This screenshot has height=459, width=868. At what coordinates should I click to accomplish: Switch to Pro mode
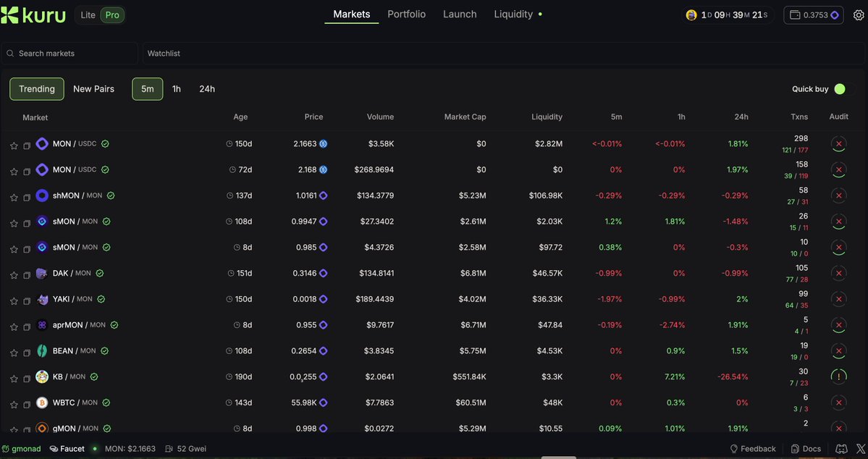[112, 15]
